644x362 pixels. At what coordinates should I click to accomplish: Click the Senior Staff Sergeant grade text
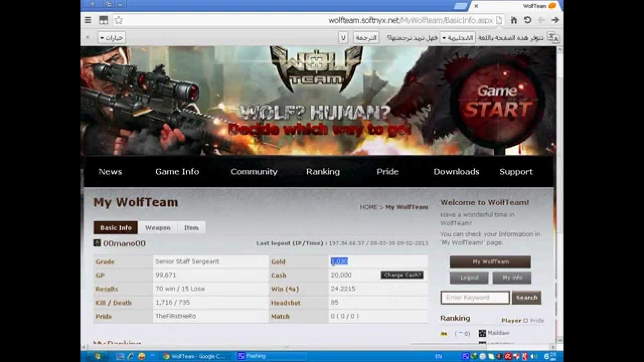(x=187, y=261)
